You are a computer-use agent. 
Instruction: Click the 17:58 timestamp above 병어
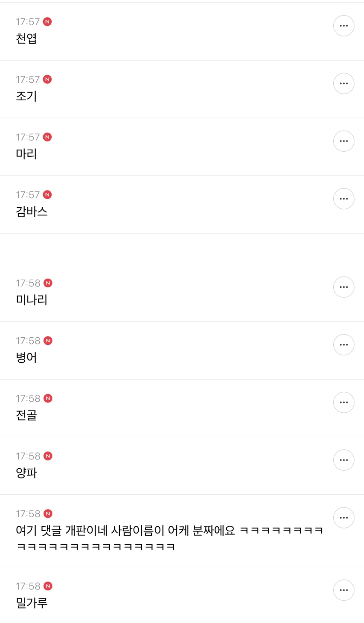pyautogui.click(x=28, y=341)
